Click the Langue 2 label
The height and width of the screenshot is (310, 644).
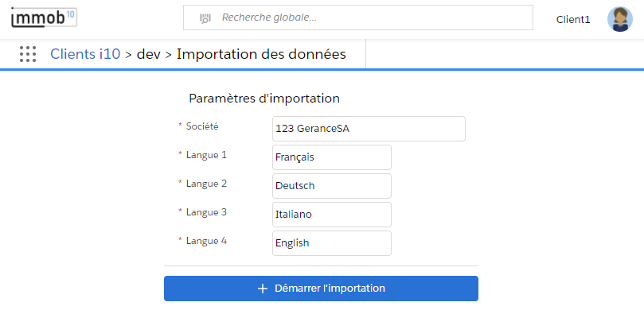pos(207,184)
